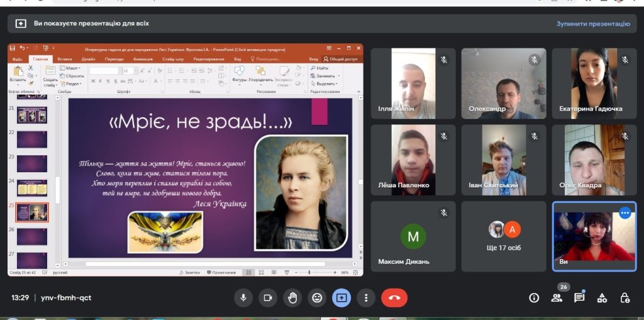The width and height of the screenshot is (644, 320).
Task: Open the chat panel
Action: 579,297
